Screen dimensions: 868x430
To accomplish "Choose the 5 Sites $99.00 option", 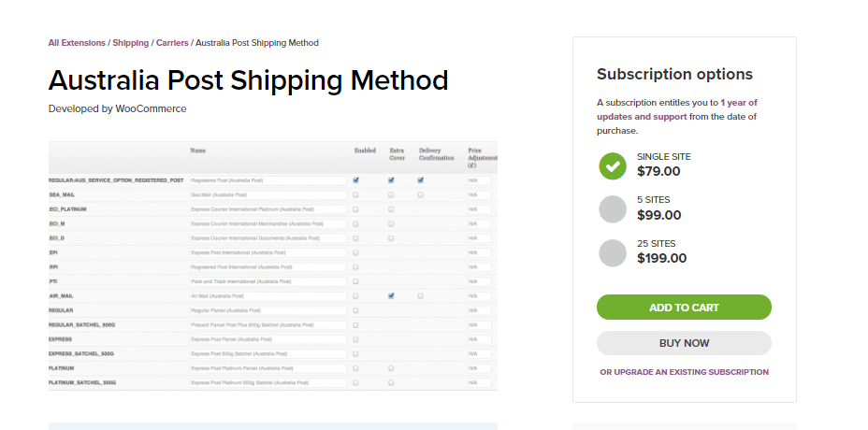I will (613, 209).
